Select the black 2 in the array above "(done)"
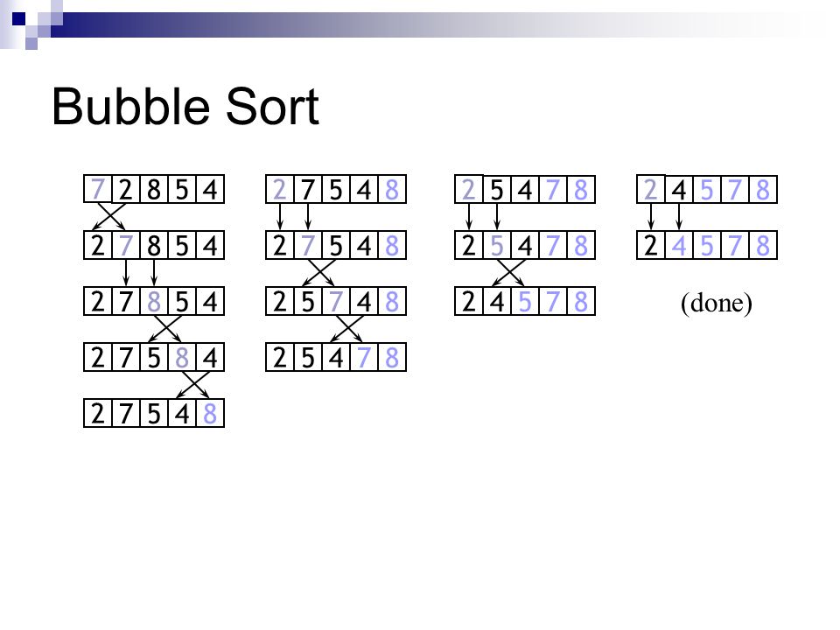Viewport: 840px width, 630px height. 651,246
